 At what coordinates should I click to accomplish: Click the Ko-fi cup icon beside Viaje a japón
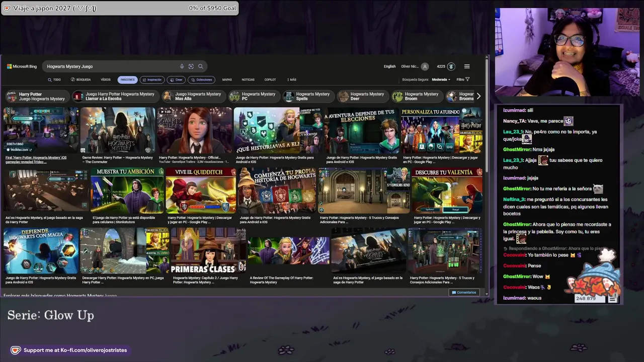point(7,8)
